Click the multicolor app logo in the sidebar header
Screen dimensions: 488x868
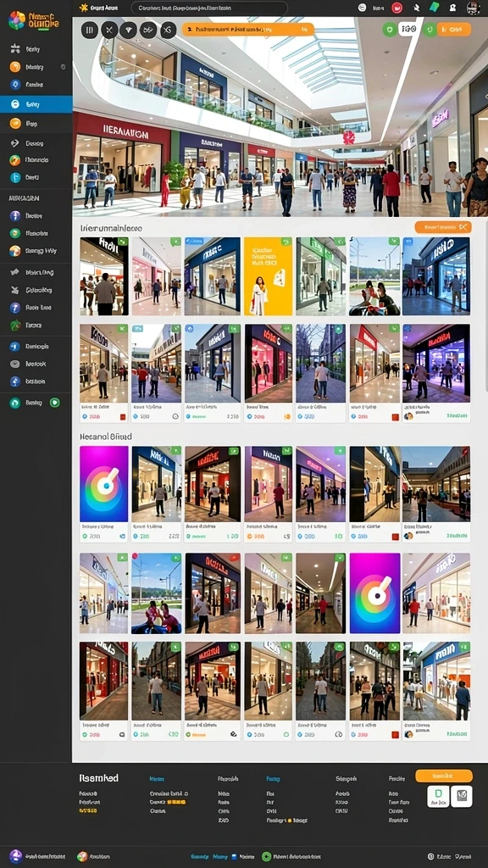pos(16,20)
